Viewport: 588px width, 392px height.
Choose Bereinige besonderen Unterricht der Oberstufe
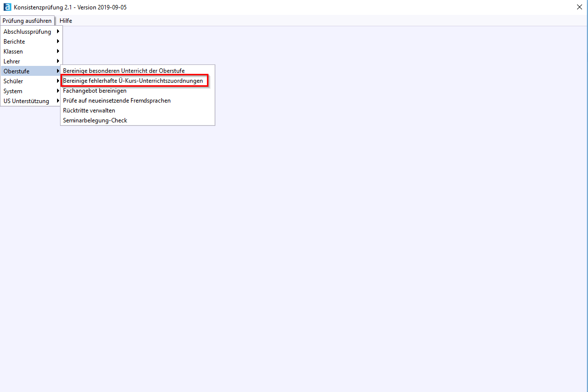(x=137, y=71)
